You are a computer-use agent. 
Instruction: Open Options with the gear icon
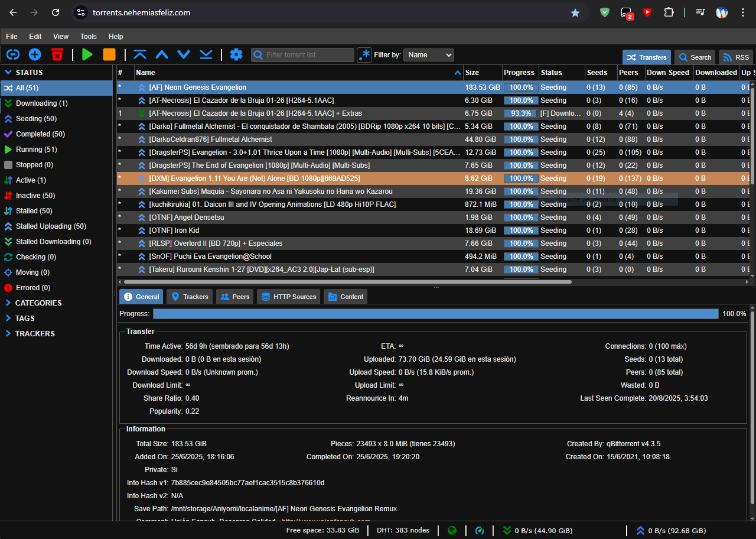click(x=236, y=54)
